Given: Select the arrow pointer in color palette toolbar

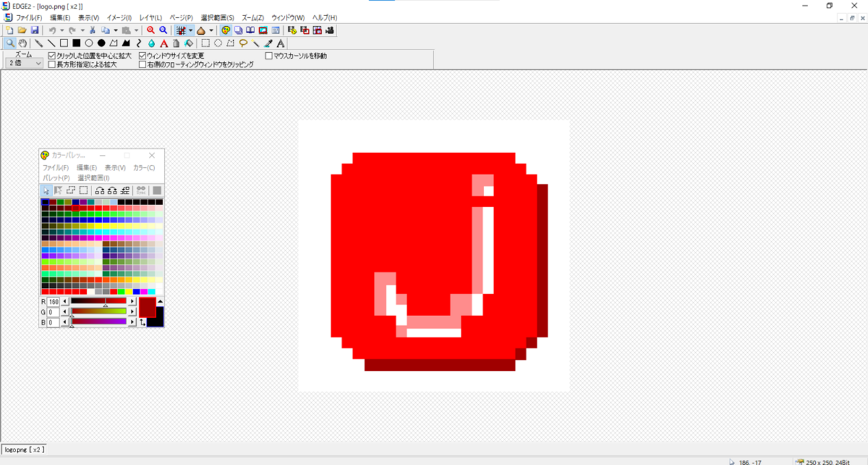Looking at the screenshot, I should pos(46,190).
